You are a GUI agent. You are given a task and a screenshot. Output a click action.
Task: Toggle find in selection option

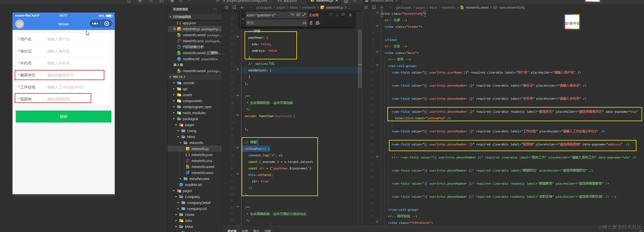[x=343, y=15]
